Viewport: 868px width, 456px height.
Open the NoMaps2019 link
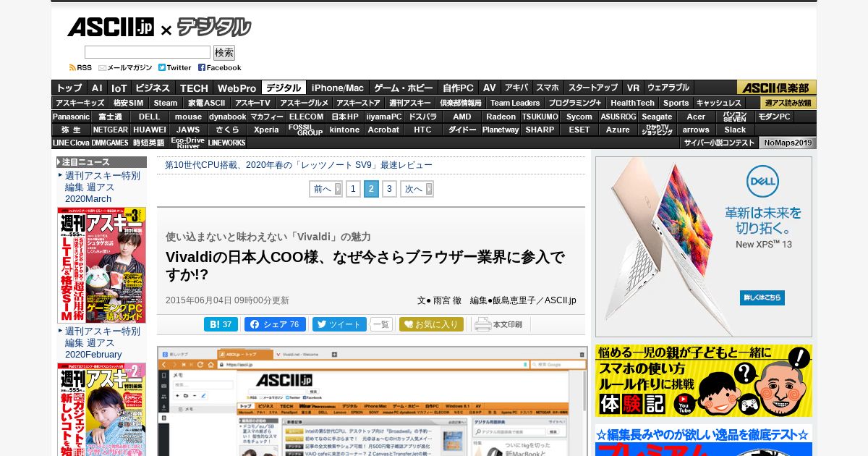point(788,143)
